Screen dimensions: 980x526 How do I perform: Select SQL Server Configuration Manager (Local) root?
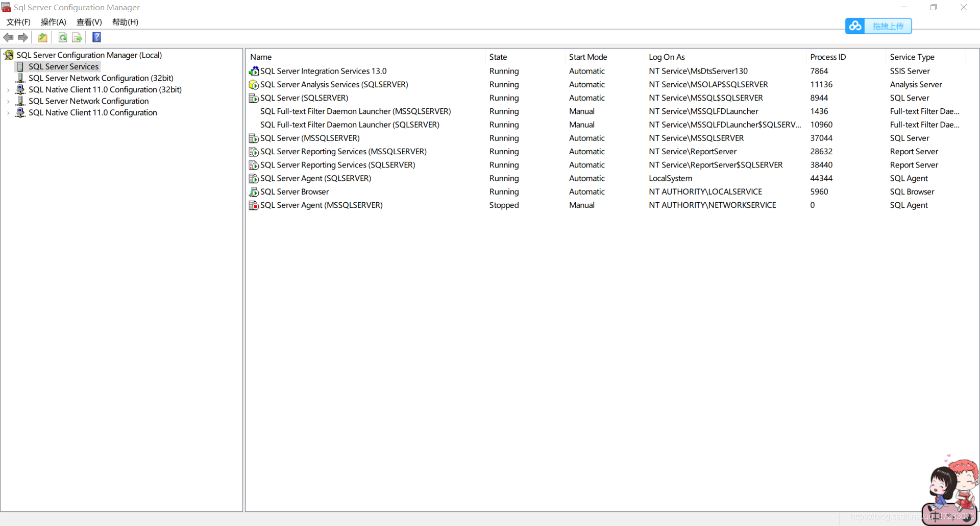[x=89, y=55]
